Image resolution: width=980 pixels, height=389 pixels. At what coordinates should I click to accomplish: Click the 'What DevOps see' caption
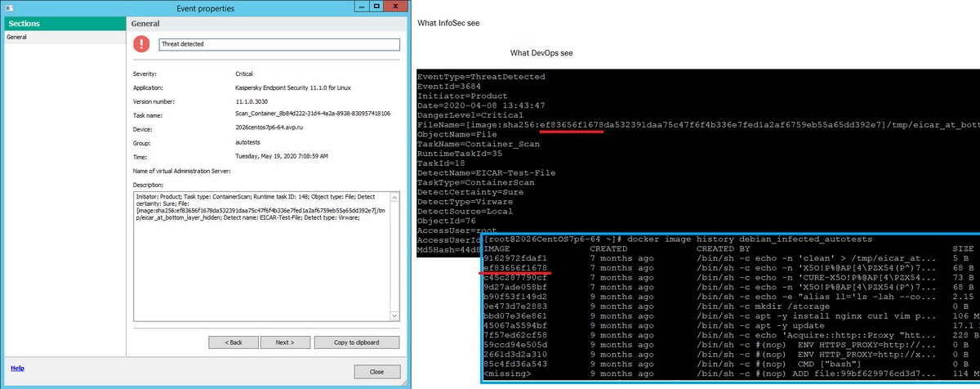click(x=541, y=53)
